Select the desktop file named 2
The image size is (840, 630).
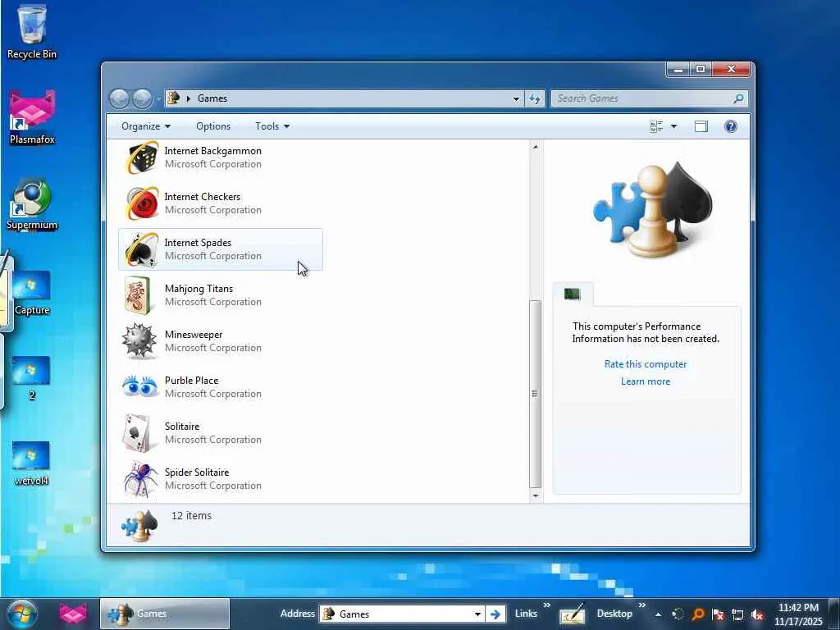[32, 377]
